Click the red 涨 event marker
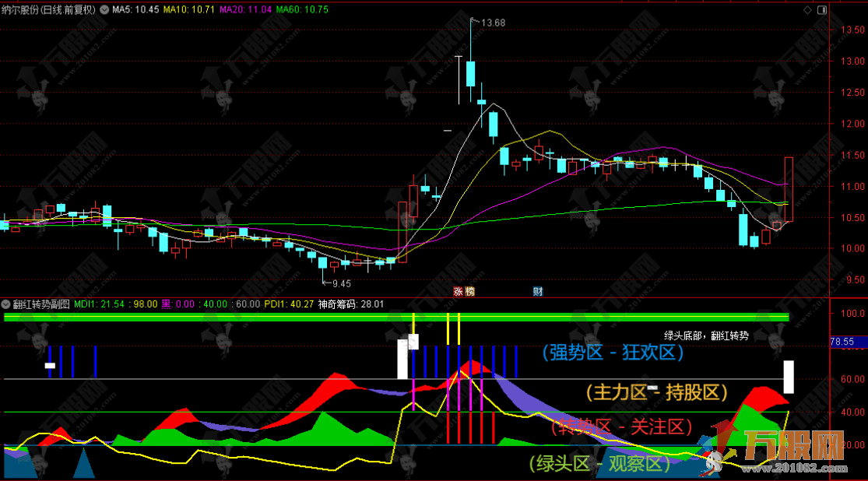Screen dimensions: 868x481 (x=459, y=292)
